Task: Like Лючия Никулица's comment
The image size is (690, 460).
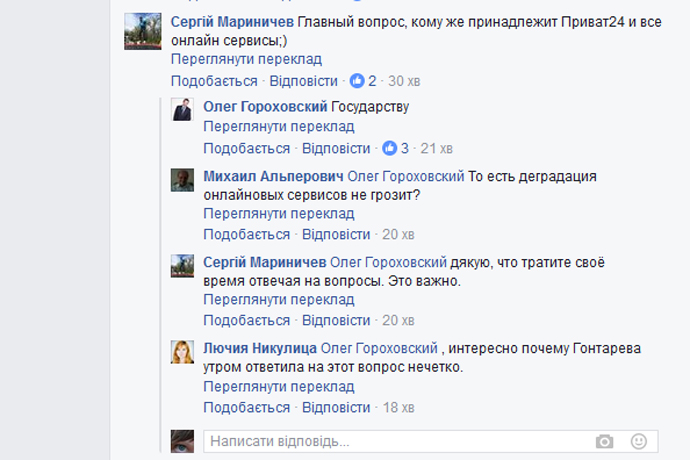Action: [246, 408]
